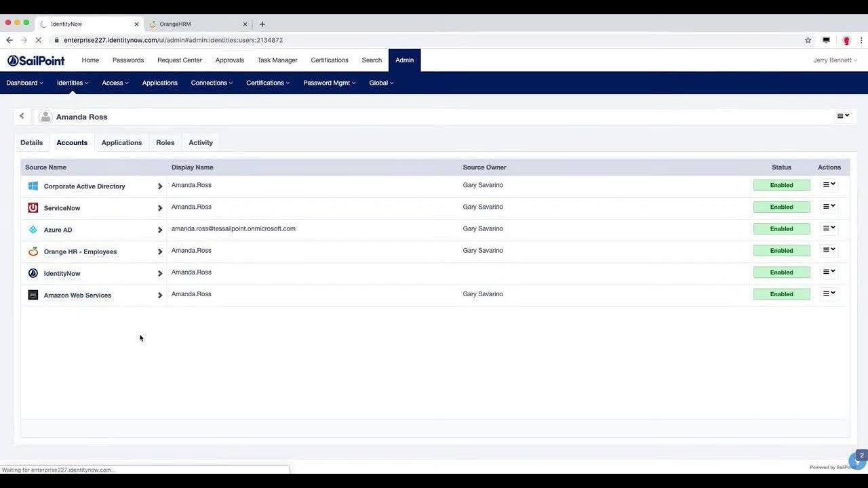Open the Access dropdown menu
The width and height of the screenshot is (868, 488).
click(115, 83)
